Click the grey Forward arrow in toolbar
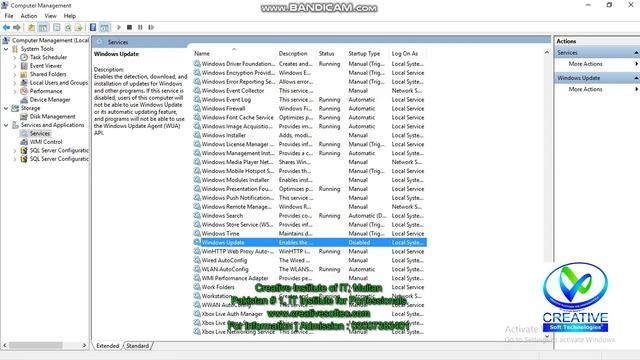This screenshot has width=640, height=360. (17, 27)
